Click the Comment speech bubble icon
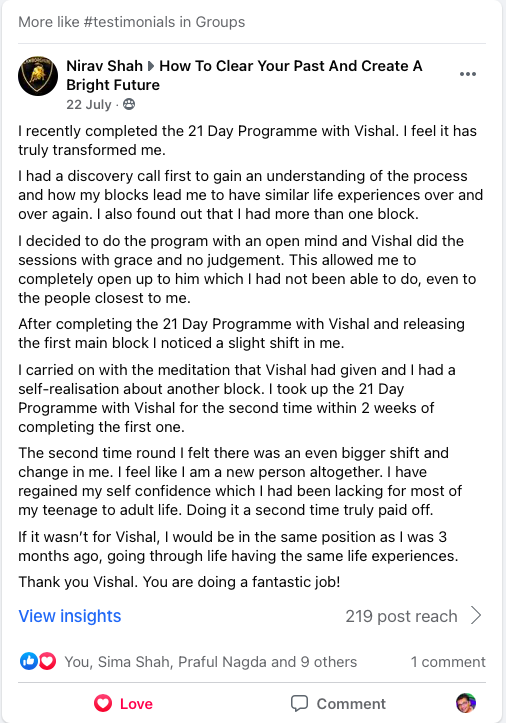Screen dimensions: 506x723 [299, 704]
